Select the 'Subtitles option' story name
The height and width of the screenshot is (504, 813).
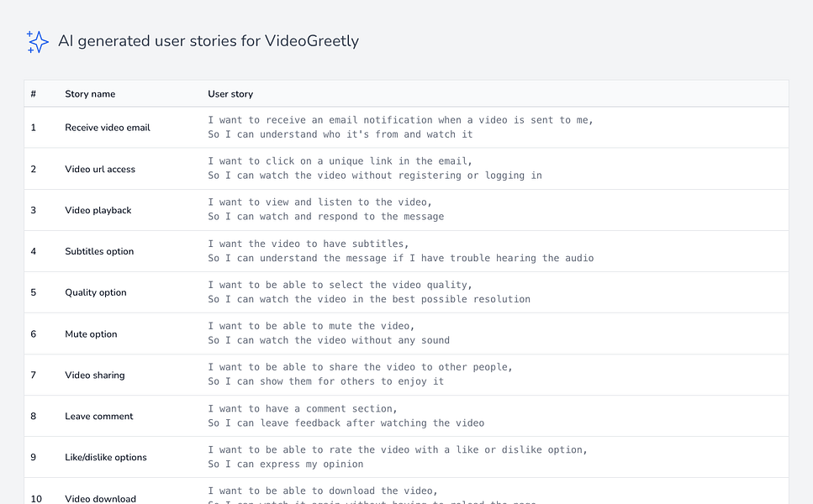pos(99,251)
